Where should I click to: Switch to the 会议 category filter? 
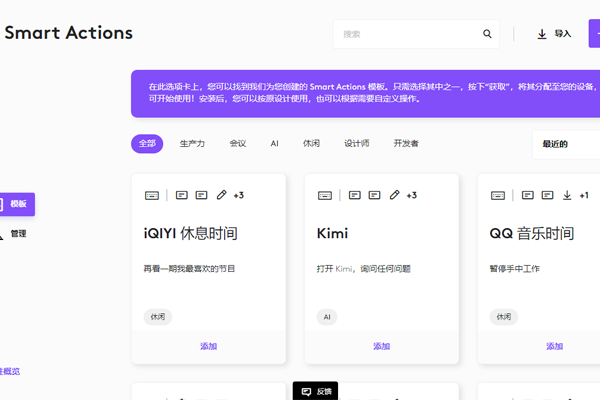(x=237, y=144)
